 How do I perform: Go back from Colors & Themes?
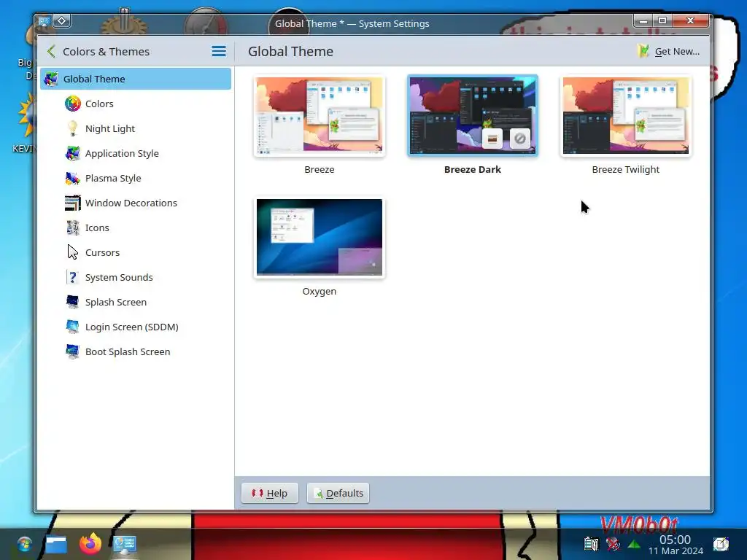pyautogui.click(x=52, y=52)
